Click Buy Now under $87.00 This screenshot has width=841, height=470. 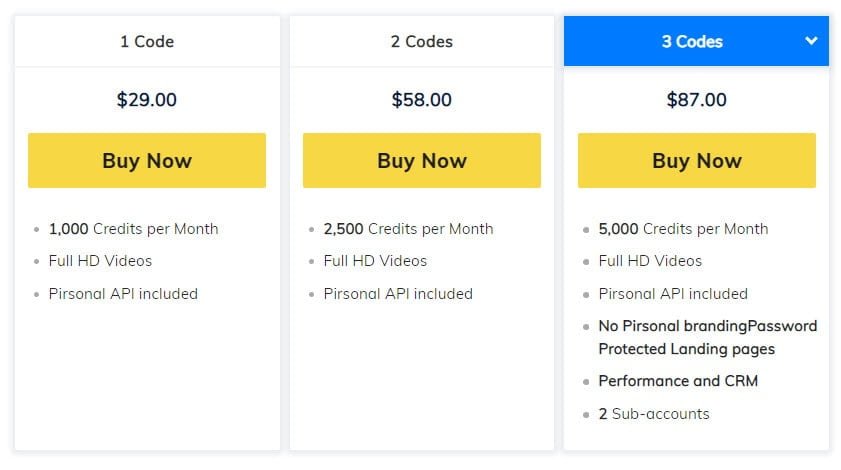(x=696, y=160)
